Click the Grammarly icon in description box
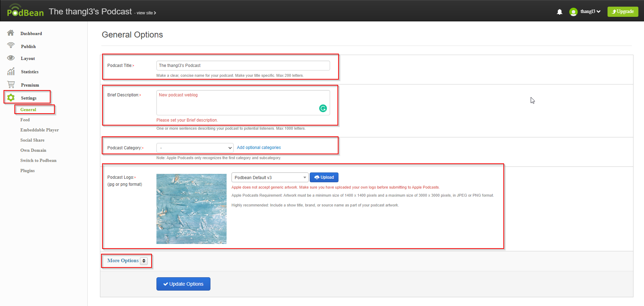Image resolution: width=644 pixels, height=306 pixels. coord(323,108)
